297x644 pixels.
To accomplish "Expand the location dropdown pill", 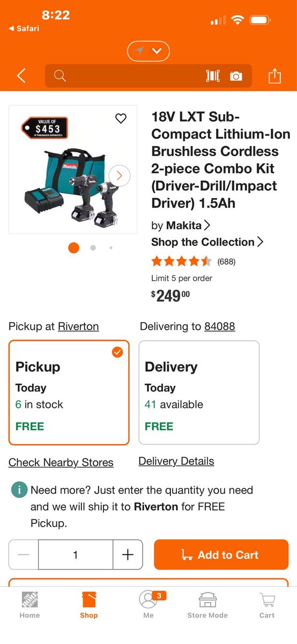I will [x=148, y=51].
